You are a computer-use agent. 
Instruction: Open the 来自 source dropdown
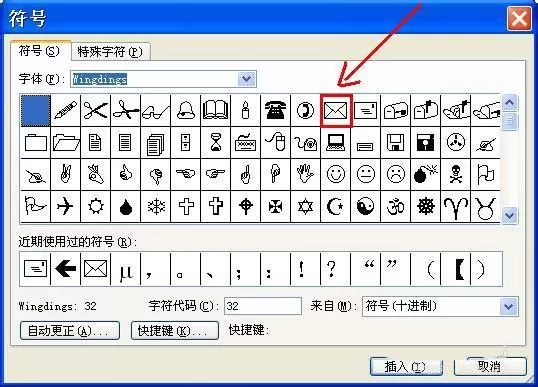coord(509,306)
